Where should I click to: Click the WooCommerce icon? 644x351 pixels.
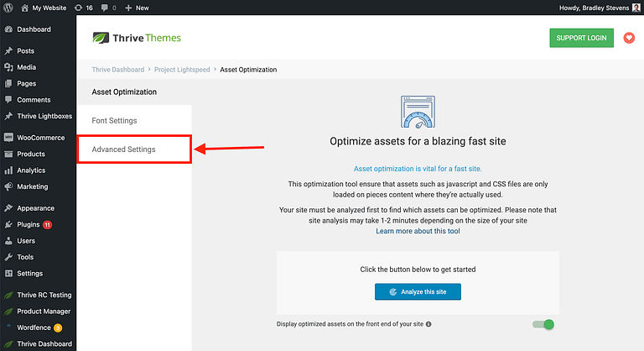click(x=8, y=138)
